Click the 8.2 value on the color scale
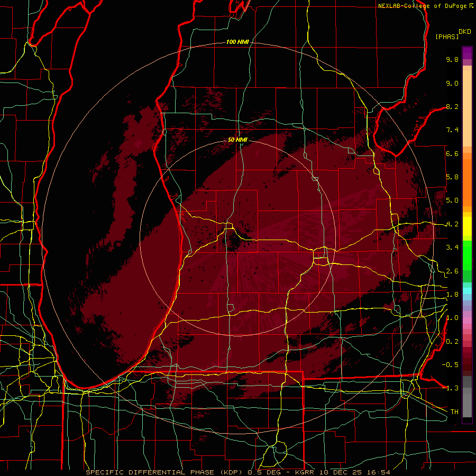The width and height of the screenshot is (476, 476). [452, 106]
